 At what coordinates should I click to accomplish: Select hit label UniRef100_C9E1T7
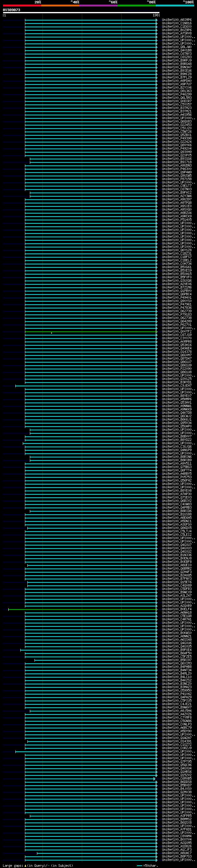click(177, 186)
